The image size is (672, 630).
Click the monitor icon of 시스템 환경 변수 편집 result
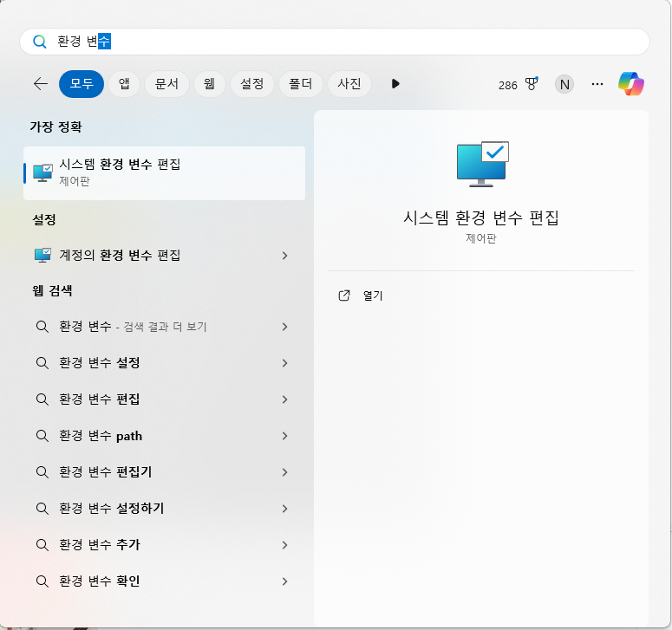(x=42, y=173)
